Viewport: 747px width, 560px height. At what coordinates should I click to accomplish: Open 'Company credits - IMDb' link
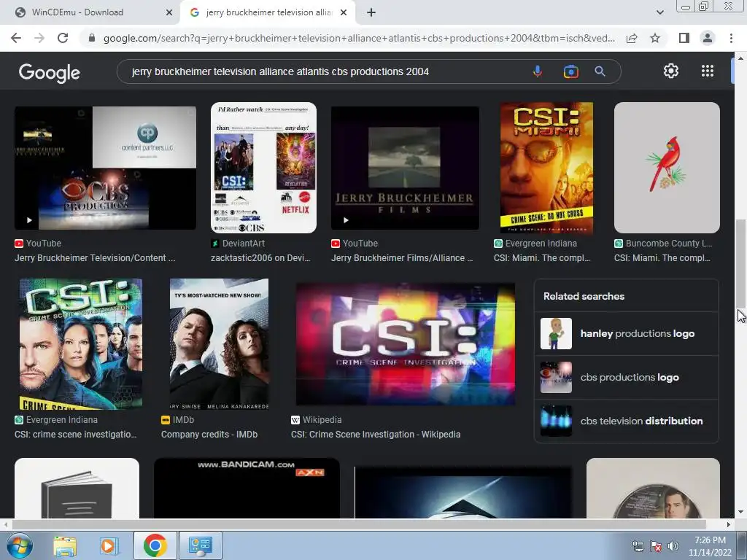coord(209,435)
